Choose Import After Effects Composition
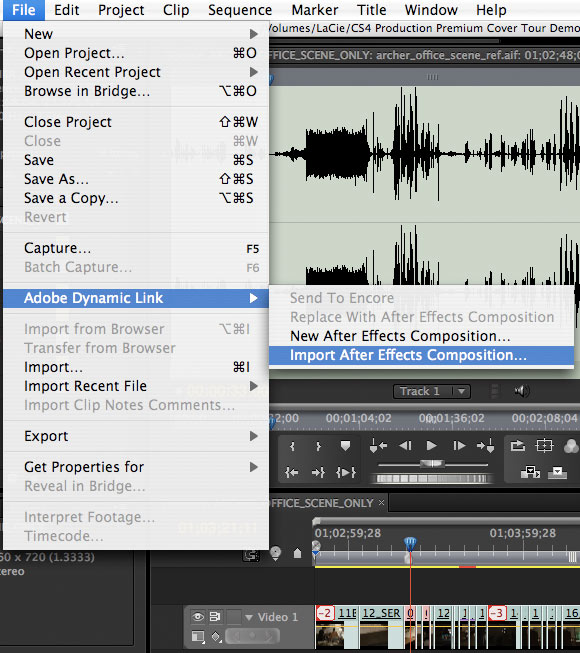Screen dimensions: 580x653 (x=421, y=355)
